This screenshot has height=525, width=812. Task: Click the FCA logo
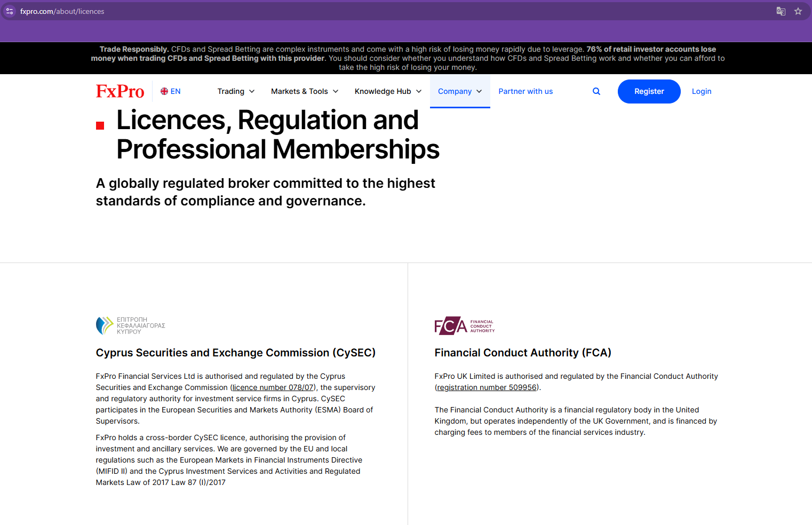[x=465, y=325]
